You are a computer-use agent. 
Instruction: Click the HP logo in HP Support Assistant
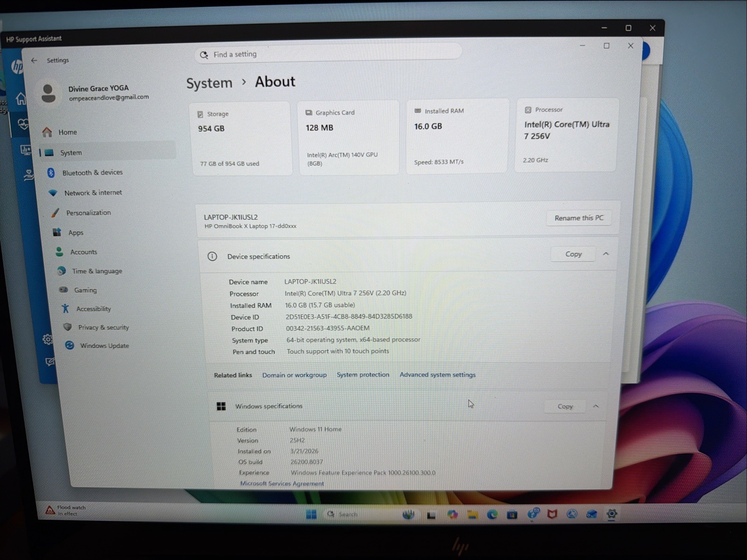(17, 67)
